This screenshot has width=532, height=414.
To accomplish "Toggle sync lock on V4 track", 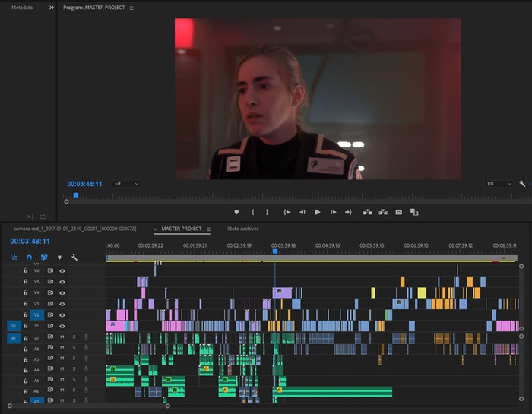I will click(x=50, y=292).
